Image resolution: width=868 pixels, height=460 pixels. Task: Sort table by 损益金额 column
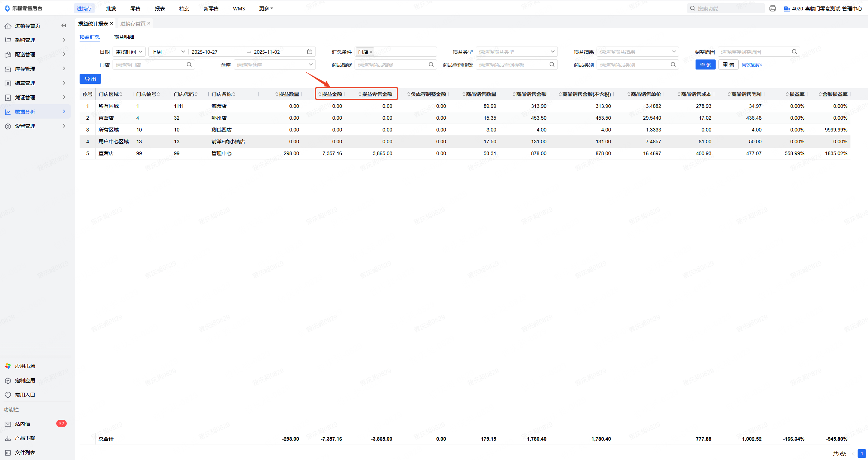(x=331, y=94)
